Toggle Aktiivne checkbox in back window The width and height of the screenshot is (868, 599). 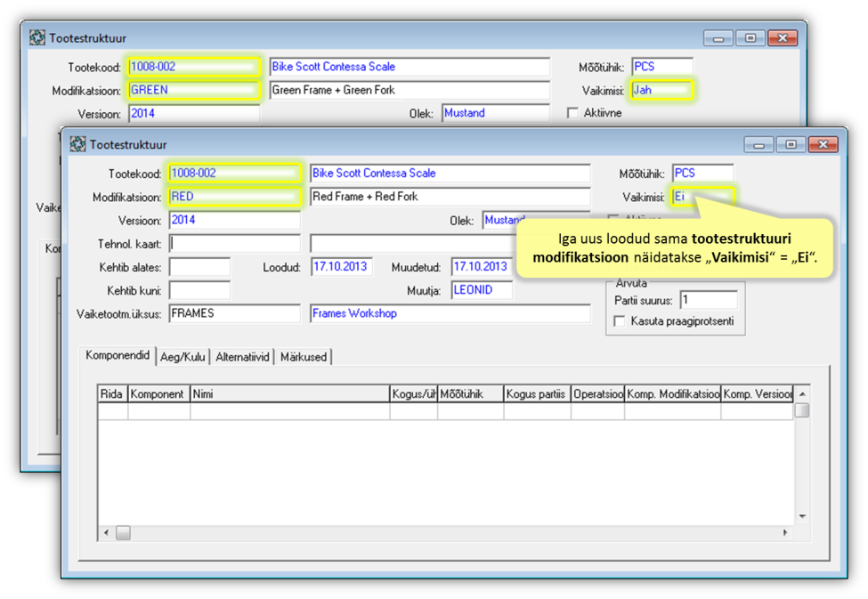click(x=572, y=113)
